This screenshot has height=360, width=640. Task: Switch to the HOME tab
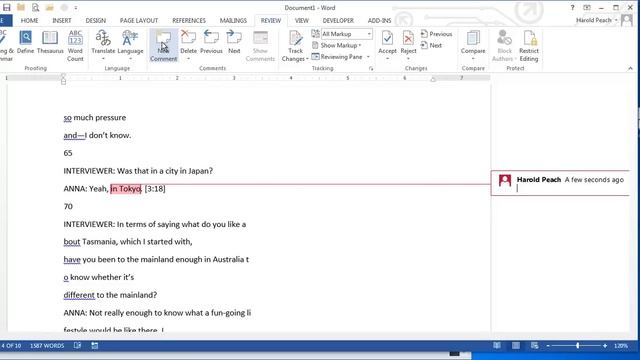[x=29, y=20]
